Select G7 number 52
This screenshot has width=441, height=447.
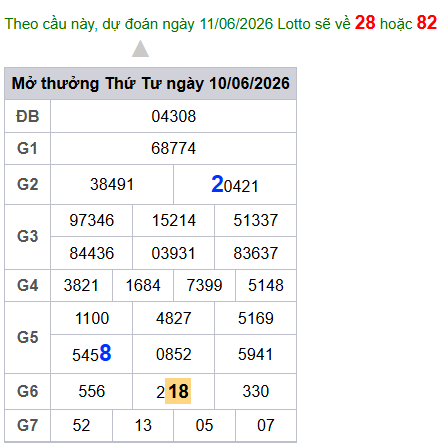pyautogui.click(x=81, y=426)
